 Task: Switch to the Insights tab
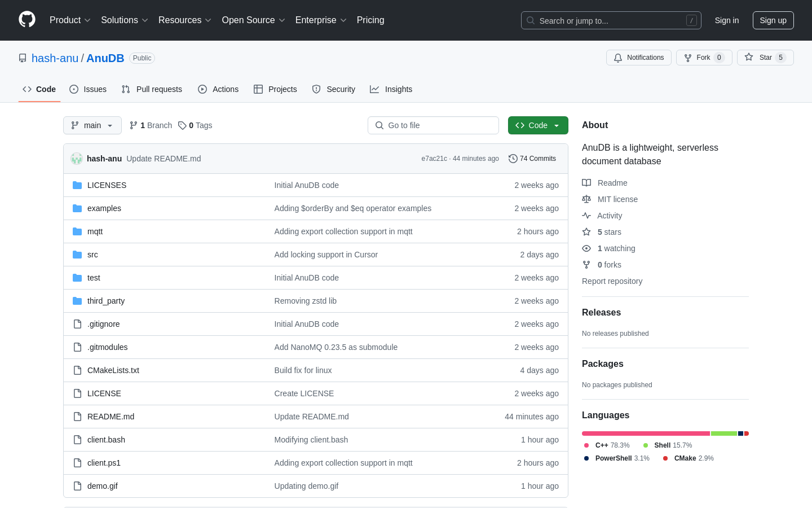pos(391,89)
